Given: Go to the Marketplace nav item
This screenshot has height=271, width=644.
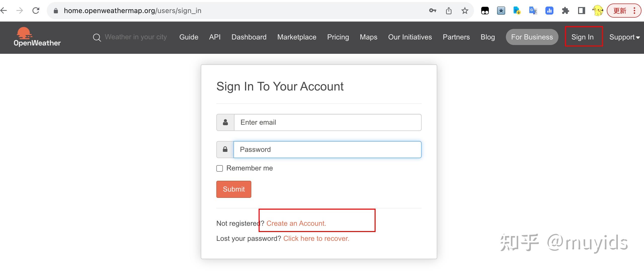Looking at the screenshot, I should click(297, 37).
